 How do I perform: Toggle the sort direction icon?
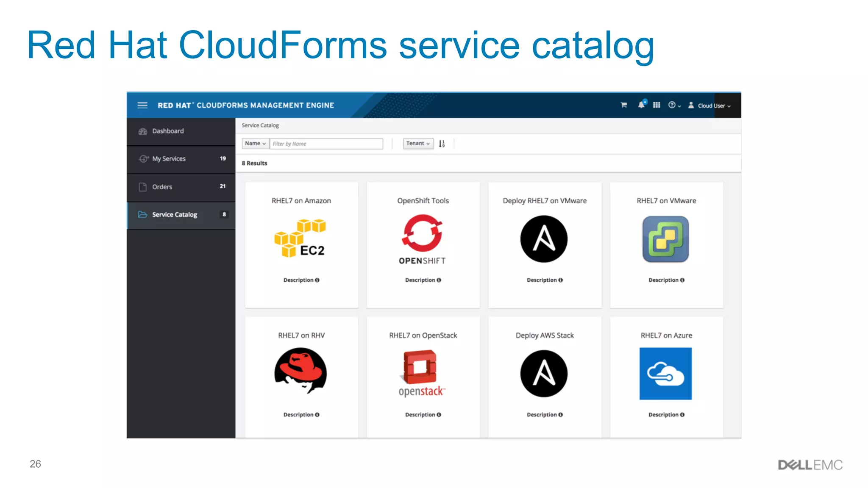442,144
